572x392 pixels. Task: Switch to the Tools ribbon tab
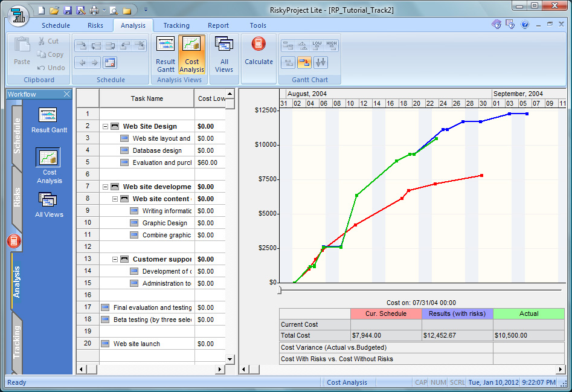[258, 25]
